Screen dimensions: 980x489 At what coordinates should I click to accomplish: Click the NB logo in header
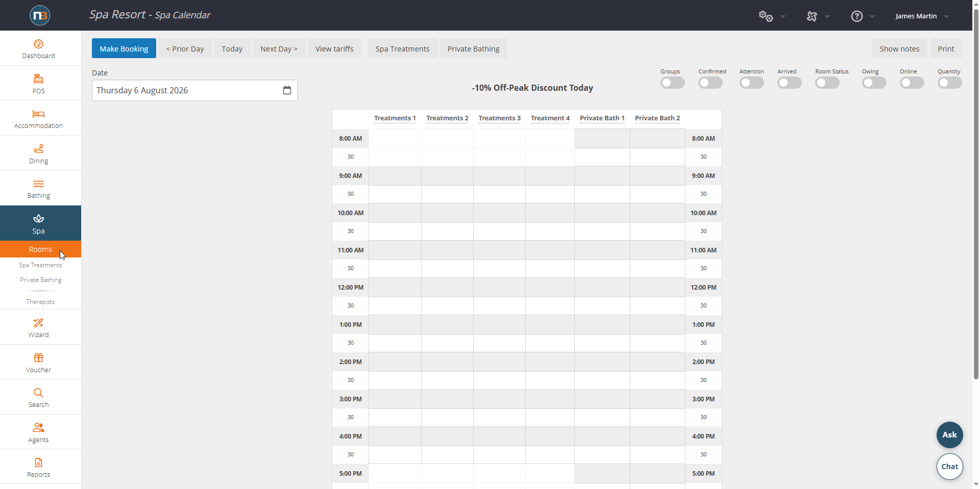pyautogui.click(x=40, y=15)
